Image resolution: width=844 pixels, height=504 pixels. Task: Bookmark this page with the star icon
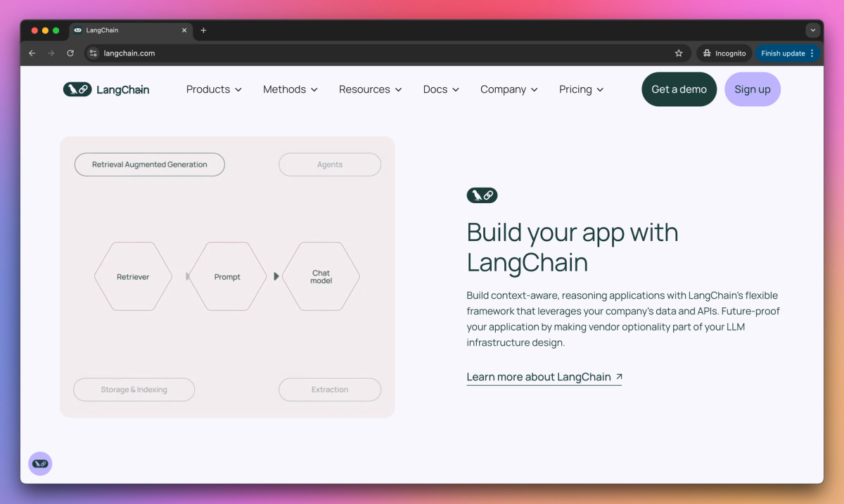(679, 53)
